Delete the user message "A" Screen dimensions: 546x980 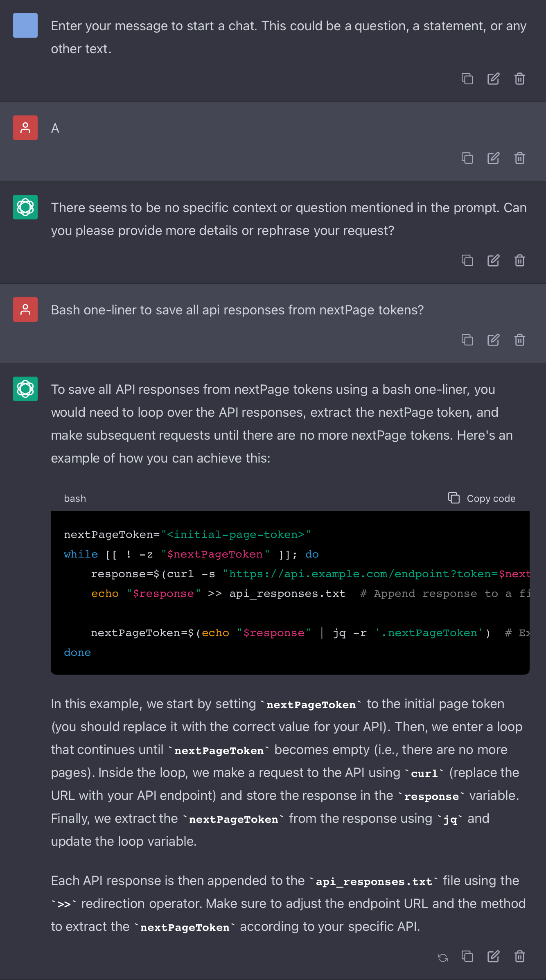pyautogui.click(x=519, y=158)
